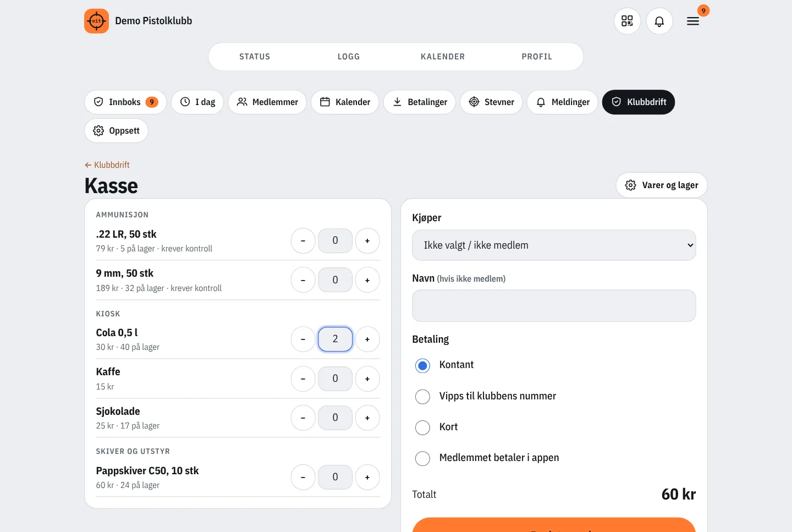Open the Kjøper dropdown
This screenshot has width=792, height=532.
[554, 245]
